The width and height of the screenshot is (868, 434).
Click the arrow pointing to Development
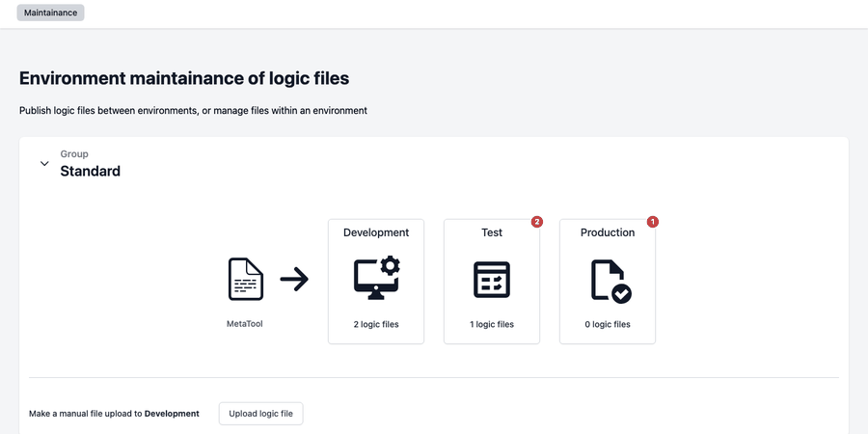point(294,279)
